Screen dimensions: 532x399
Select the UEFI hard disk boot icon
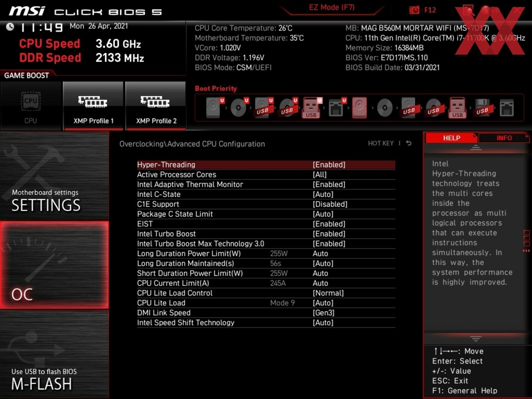[214, 108]
